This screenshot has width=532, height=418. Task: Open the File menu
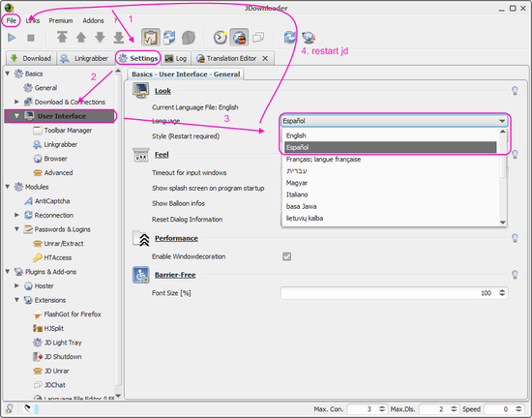(12, 20)
